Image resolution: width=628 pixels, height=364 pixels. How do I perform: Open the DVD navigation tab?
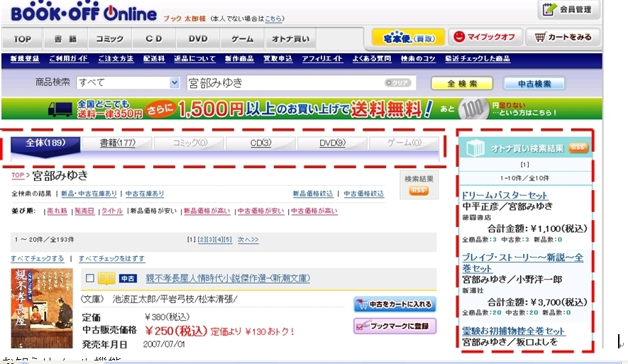pos(198,39)
